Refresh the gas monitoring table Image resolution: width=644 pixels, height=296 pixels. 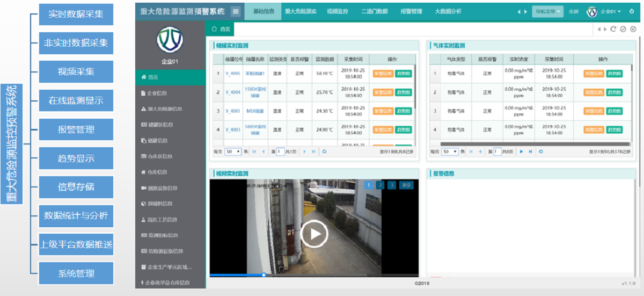[541, 151]
